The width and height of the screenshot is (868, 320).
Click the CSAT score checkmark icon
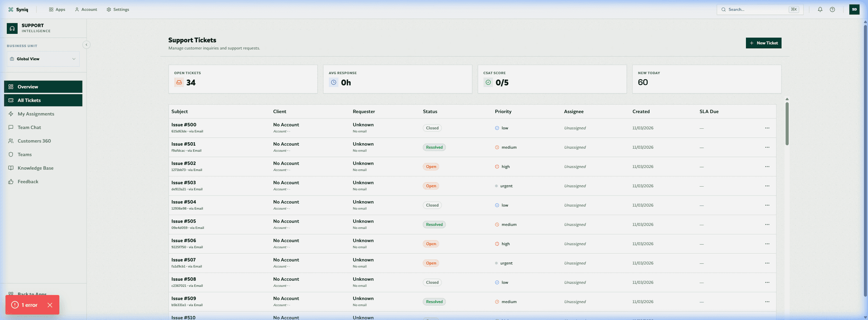488,83
